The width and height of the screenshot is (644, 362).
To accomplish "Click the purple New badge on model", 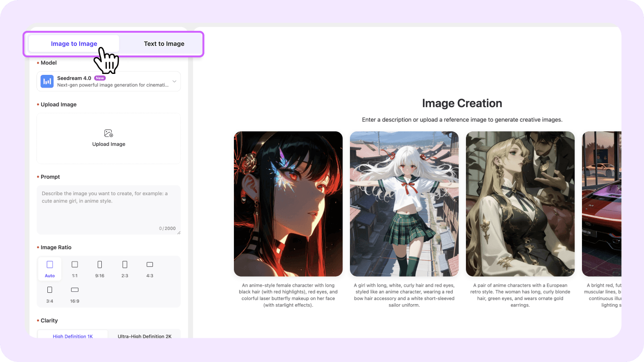I will tap(100, 78).
